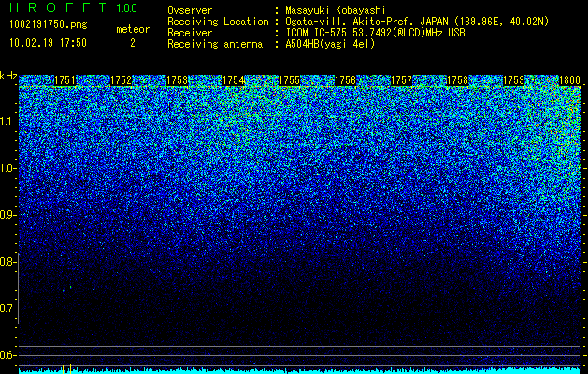Click the 'Receiver' field label

pos(190,33)
